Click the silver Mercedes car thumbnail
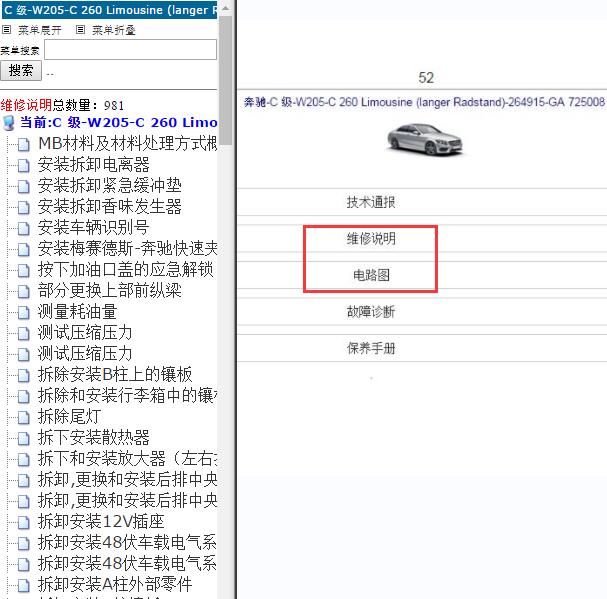The height and width of the screenshot is (599, 607). pyautogui.click(x=425, y=140)
